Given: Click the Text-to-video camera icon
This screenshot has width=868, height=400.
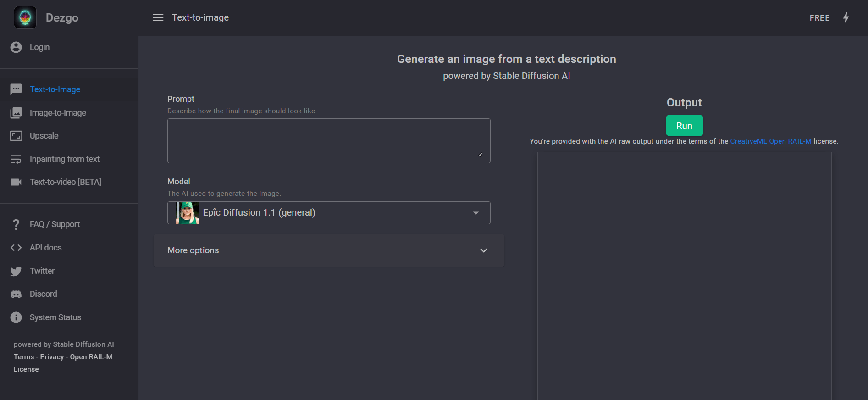Looking at the screenshot, I should coord(16,182).
